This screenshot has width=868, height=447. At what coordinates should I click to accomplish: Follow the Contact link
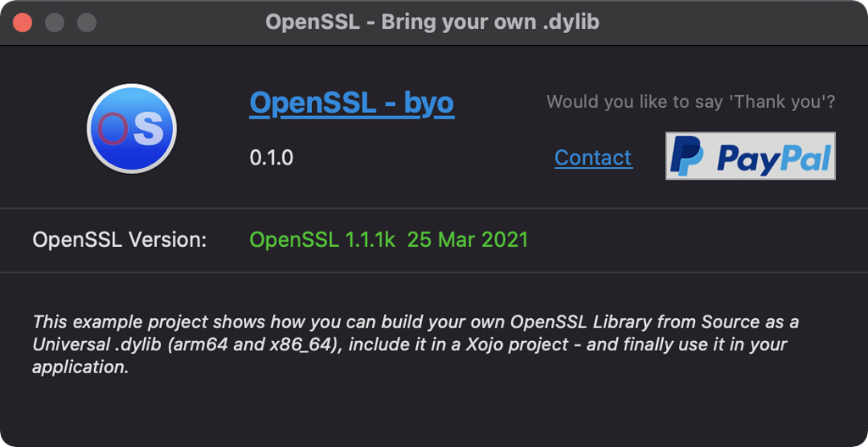593,158
